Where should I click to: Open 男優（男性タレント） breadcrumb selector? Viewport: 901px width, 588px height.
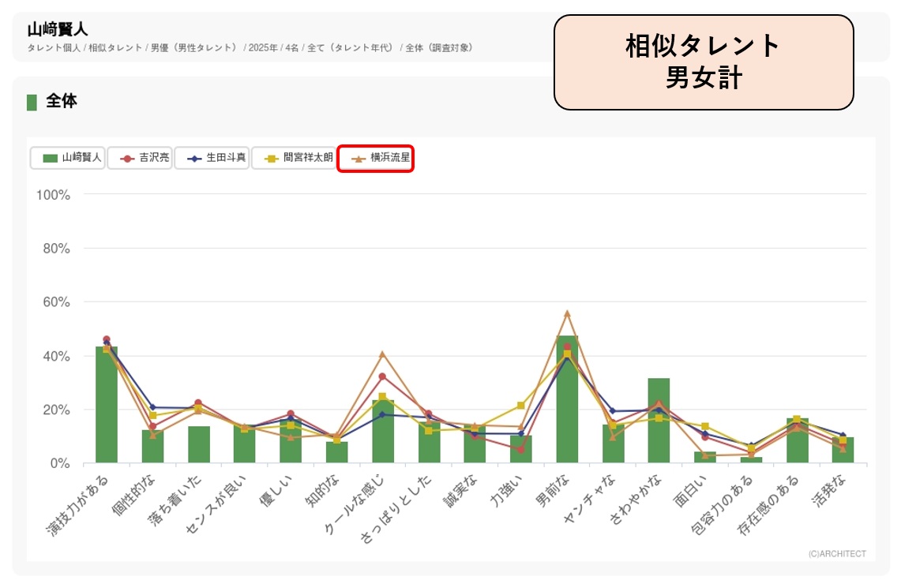point(194,48)
